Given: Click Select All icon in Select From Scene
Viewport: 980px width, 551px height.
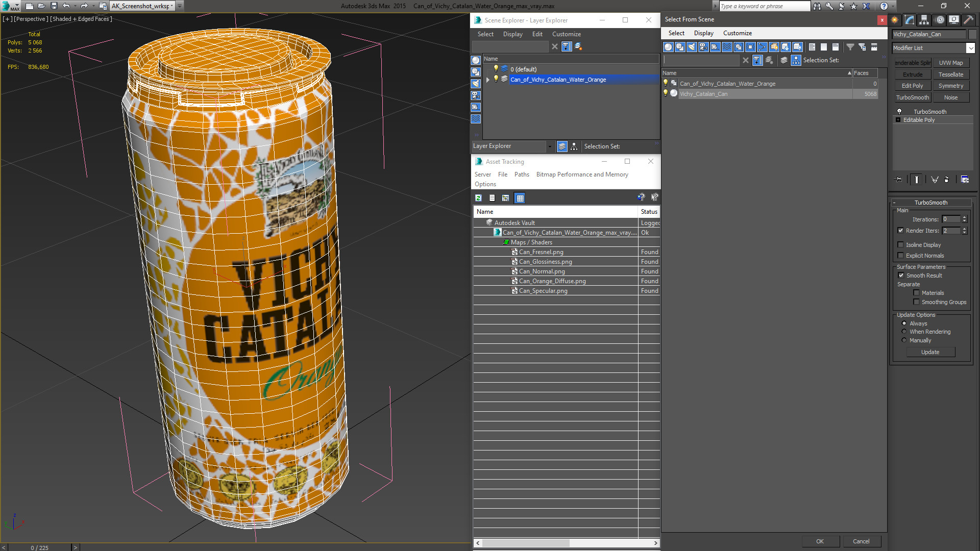Looking at the screenshot, I should pyautogui.click(x=812, y=47).
